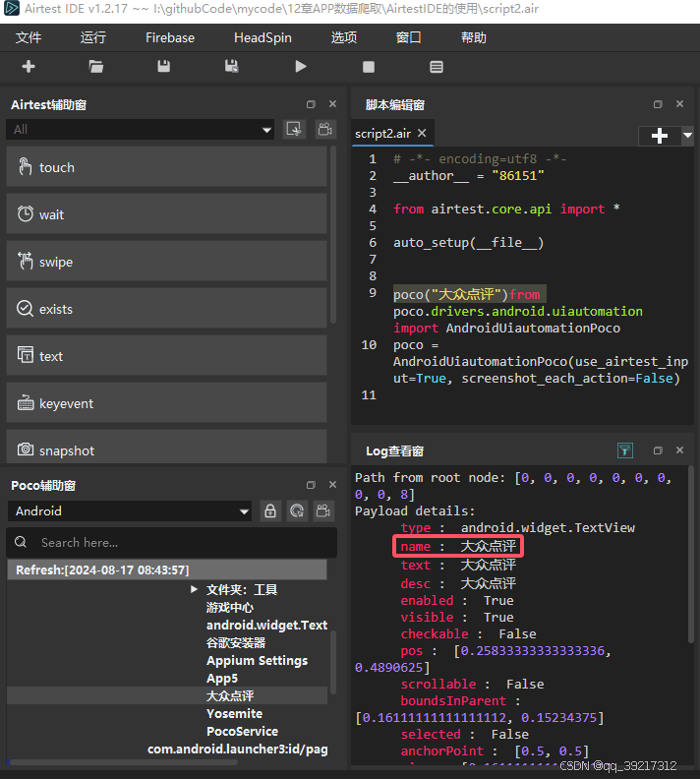The width and height of the screenshot is (700, 779).
Task: Click the Poco record camera icon
Action: [x=323, y=511]
